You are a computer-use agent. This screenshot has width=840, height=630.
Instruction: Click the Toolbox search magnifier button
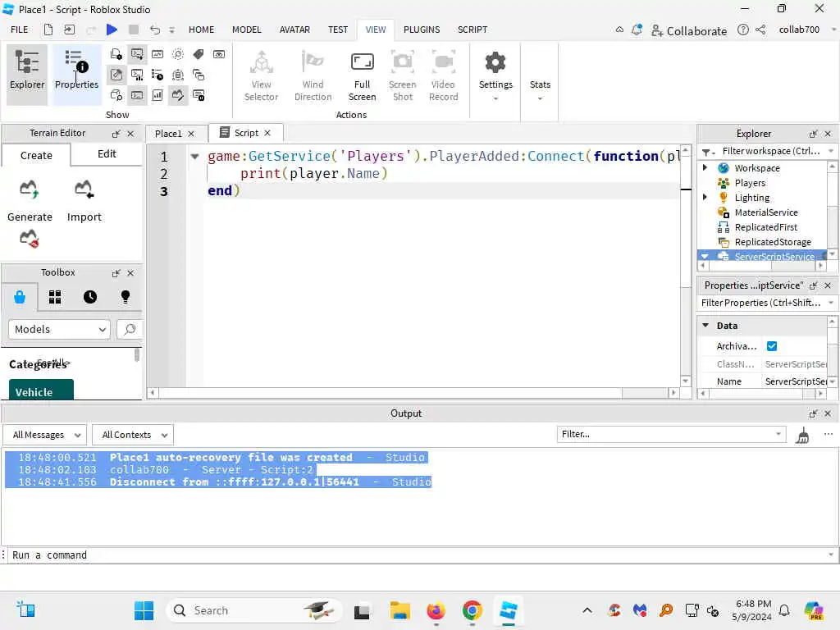(x=130, y=330)
